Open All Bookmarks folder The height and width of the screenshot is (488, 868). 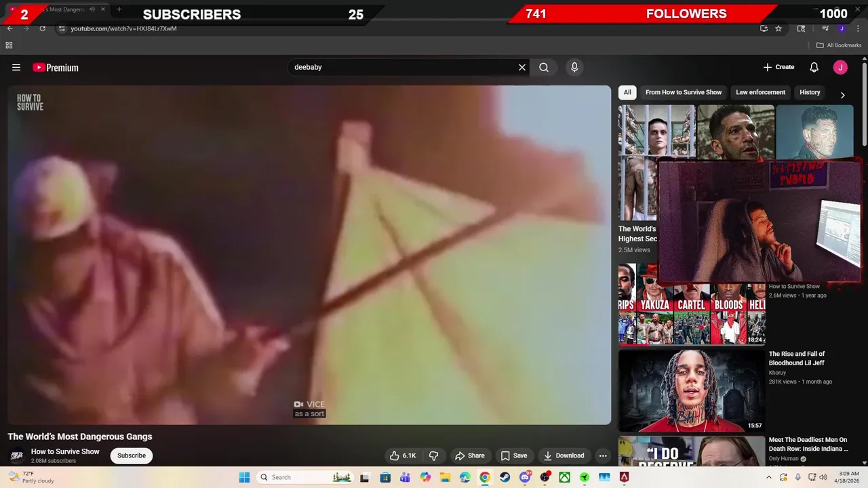(x=839, y=45)
